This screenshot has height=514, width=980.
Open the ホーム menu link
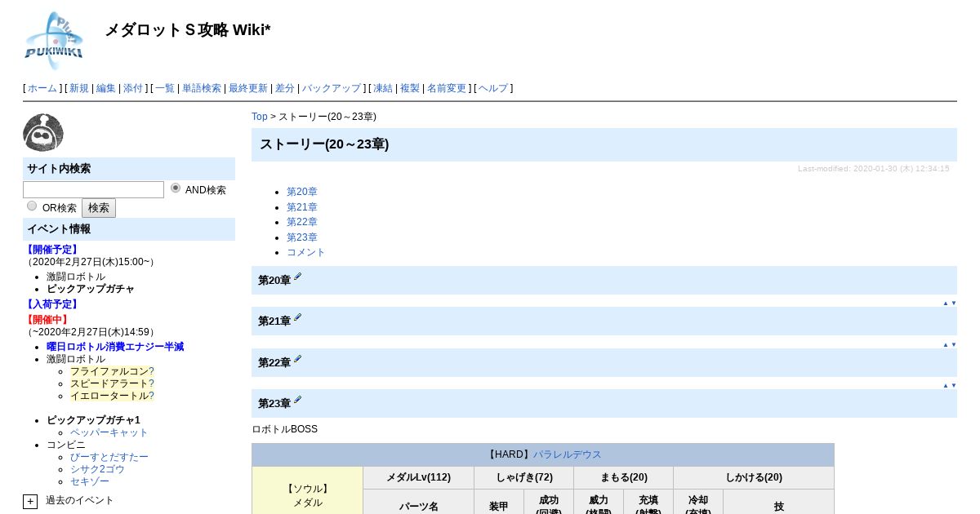coord(42,88)
